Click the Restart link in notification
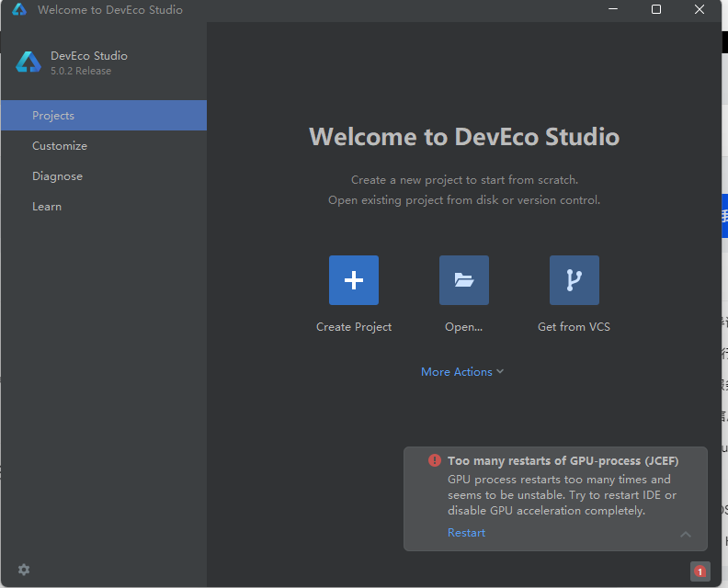The width and height of the screenshot is (728, 588). coord(466,533)
